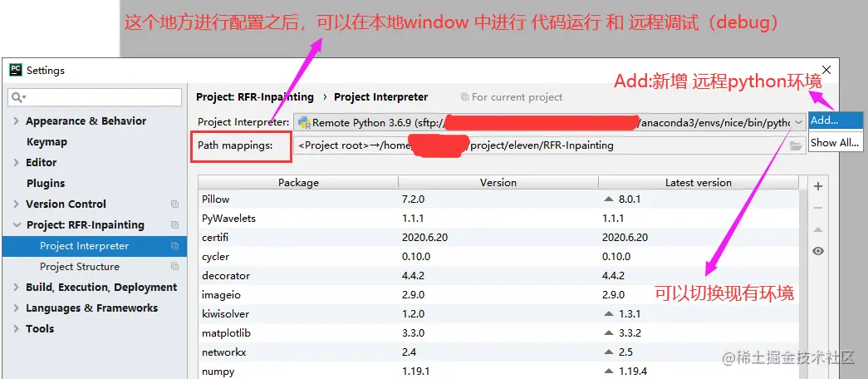Select Add... from the interpreter menu
Viewport: 868px width, 379px height.
coord(836,120)
